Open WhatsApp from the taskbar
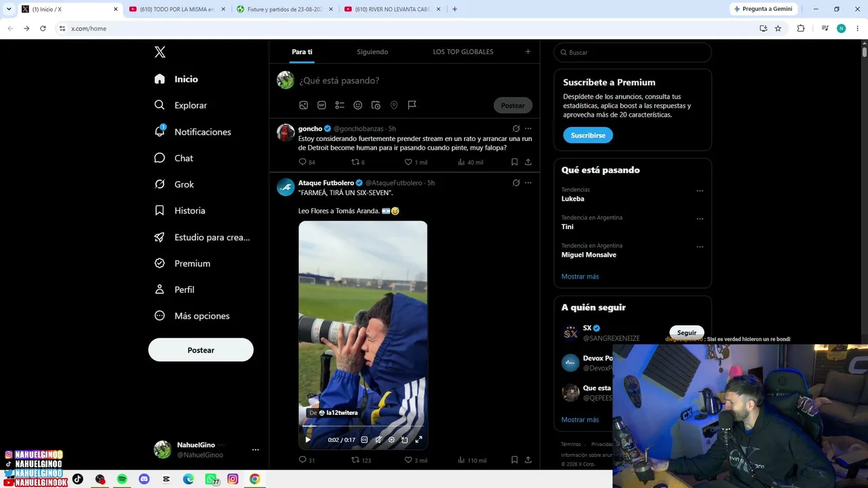 point(211,479)
